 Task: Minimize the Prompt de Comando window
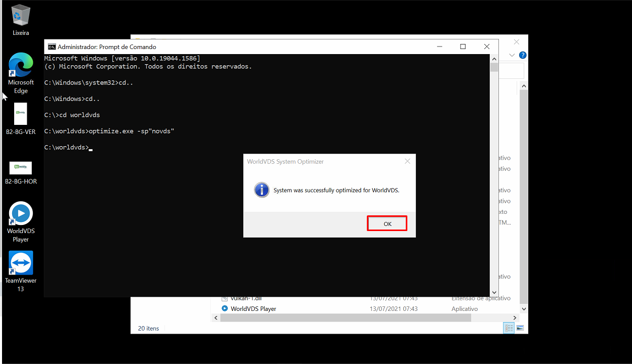click(439, 47)
